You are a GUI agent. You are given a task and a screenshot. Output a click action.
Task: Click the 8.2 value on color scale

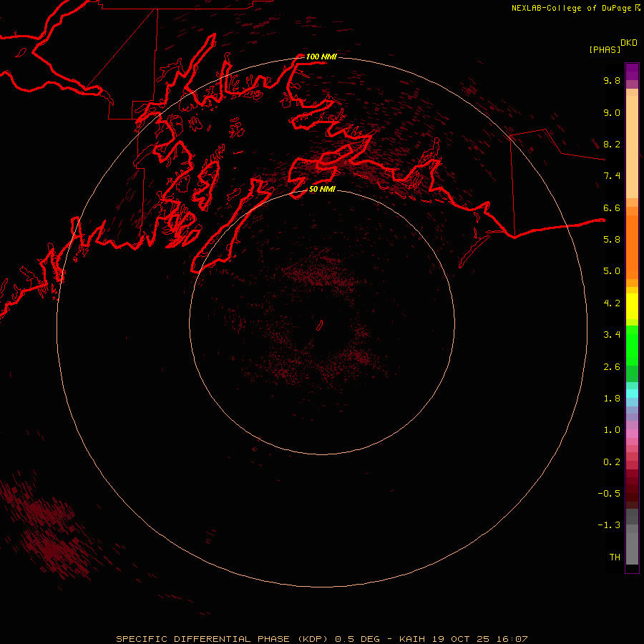(x=612, y=144)
